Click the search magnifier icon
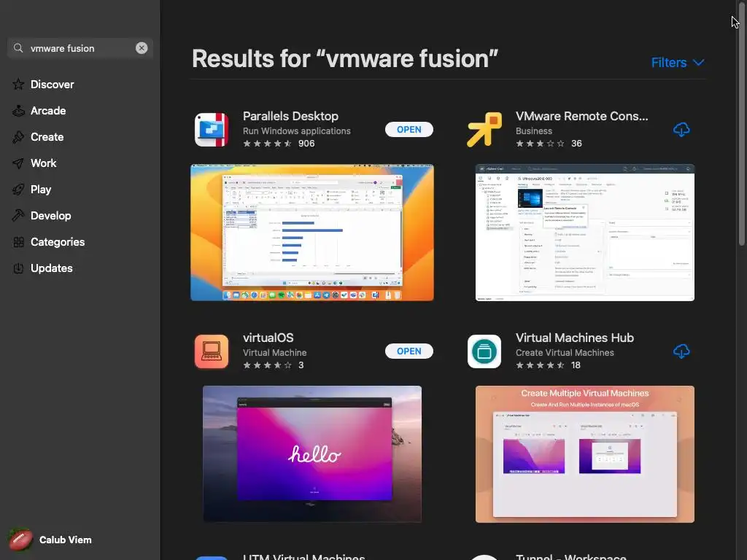This screenshot has width=747, height=560. tap(18, 48)
